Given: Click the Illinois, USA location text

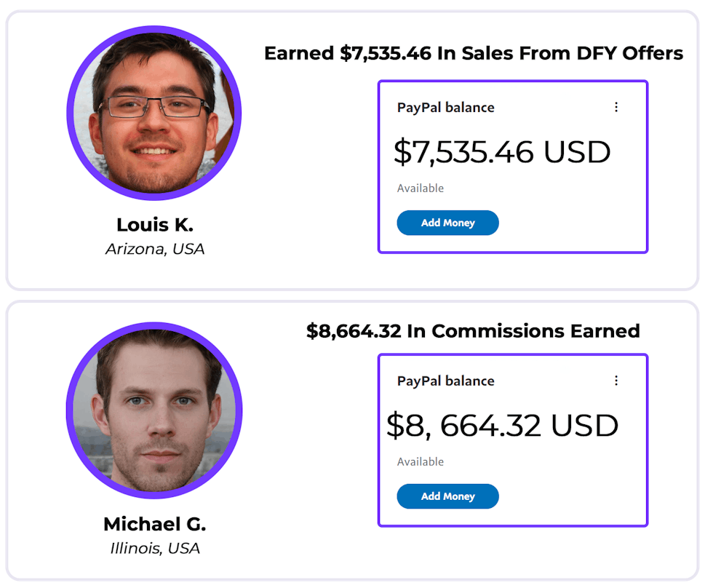Looking at the screenshot, I should 155,548.
